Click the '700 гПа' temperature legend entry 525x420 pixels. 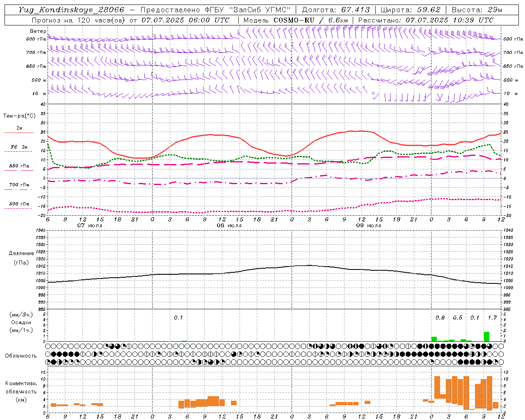pos(19,185)
